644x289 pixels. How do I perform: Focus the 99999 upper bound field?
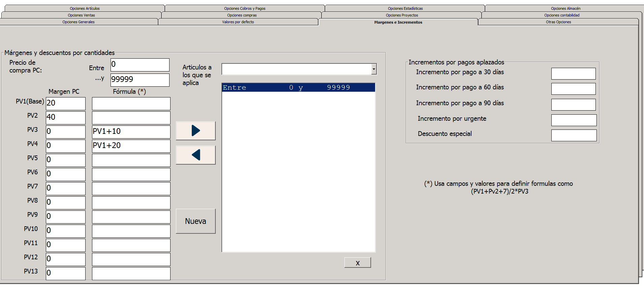[x=140, y=80]
